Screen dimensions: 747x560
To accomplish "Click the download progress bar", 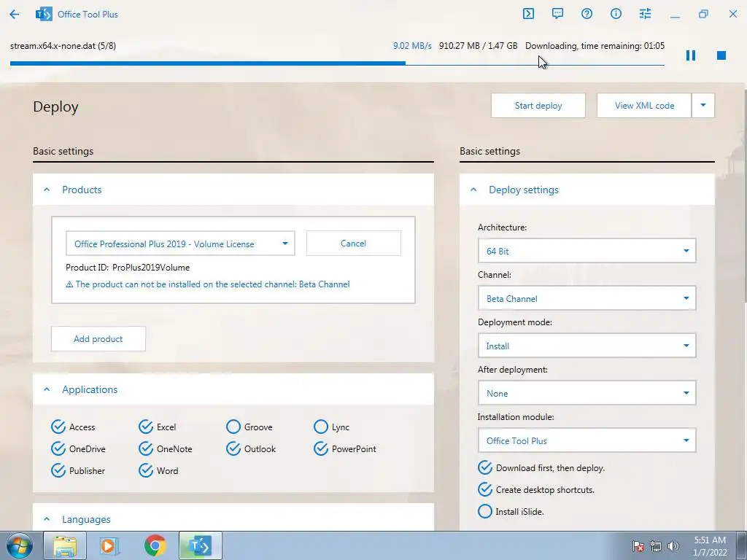I will point(337,63).
